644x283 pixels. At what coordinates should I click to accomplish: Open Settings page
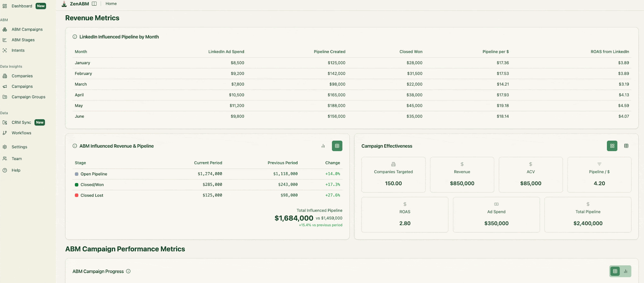(x=19, y=147)
